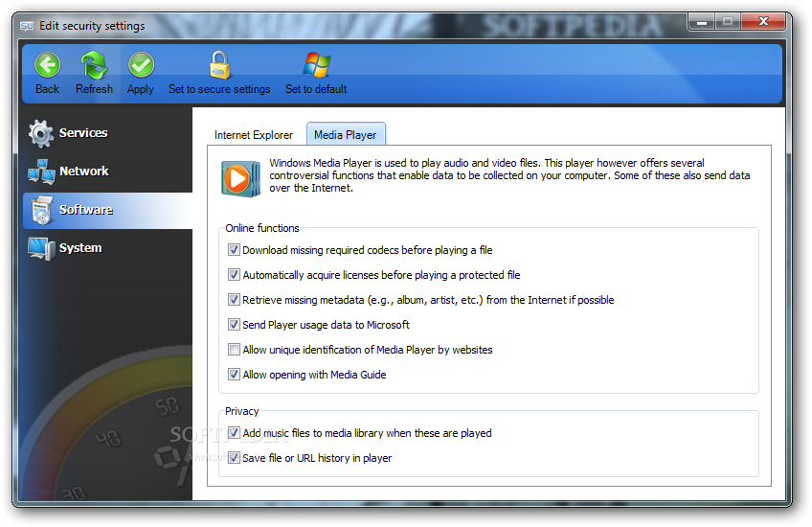Click the Apply button label
The image size is (812, 527).
pos(141,90)
